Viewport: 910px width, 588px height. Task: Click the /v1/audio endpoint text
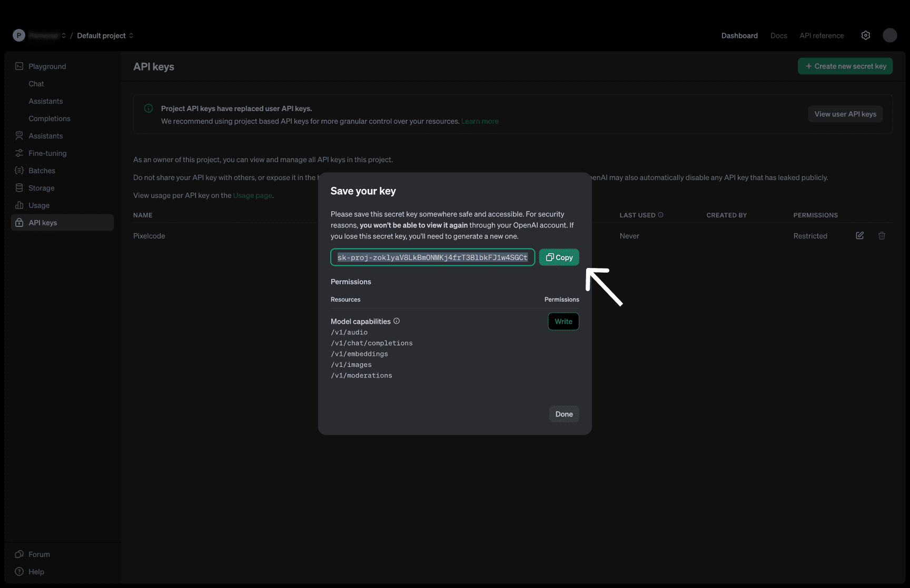[x=349, y=332]
